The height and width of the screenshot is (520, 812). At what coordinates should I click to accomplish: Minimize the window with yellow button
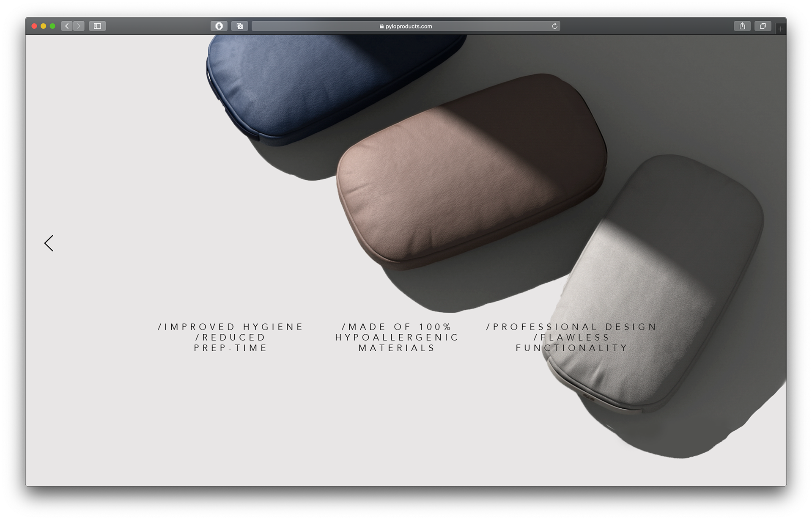(x=43, y=26)
